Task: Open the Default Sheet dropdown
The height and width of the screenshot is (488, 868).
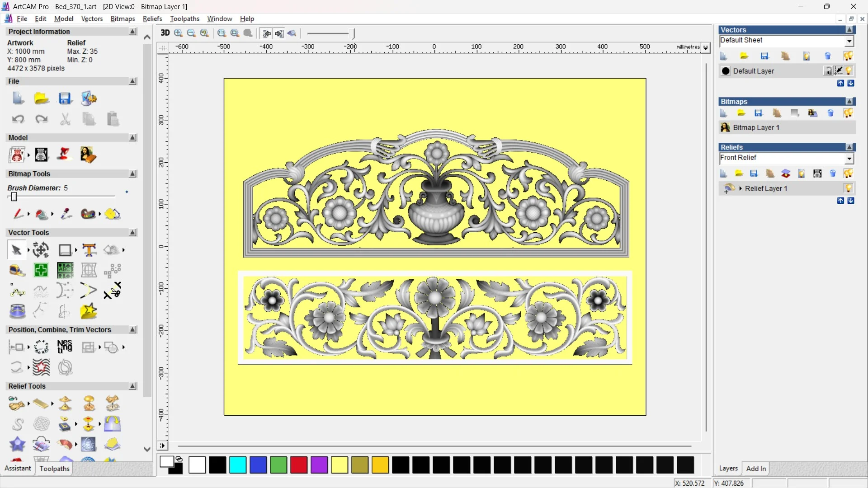Action: 849,41
